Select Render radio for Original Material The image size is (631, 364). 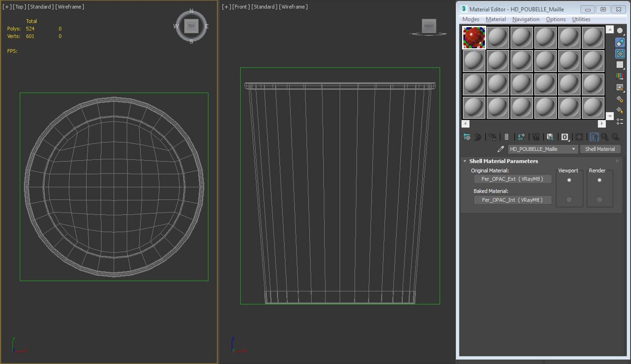click(x=599, y=180)
